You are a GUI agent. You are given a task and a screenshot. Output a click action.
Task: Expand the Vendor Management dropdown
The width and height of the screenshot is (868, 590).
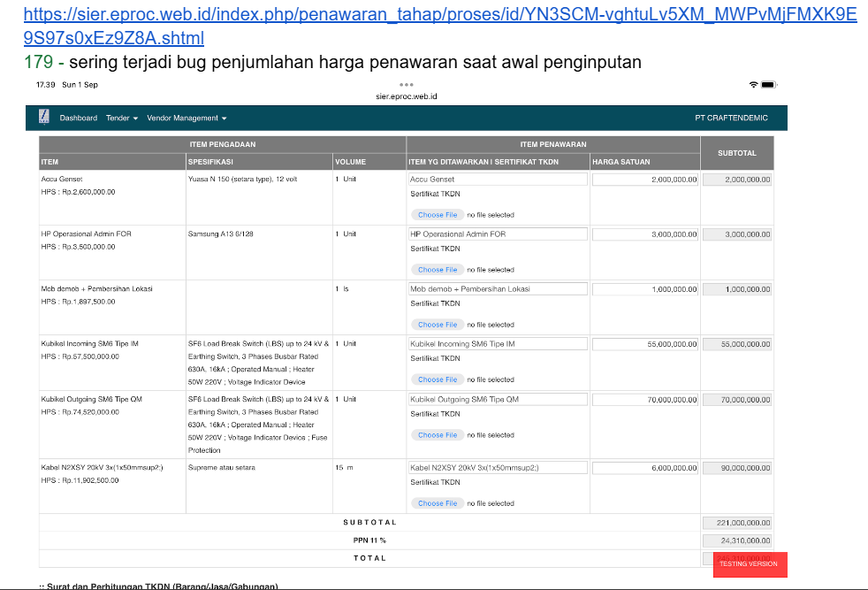(x=187, y=118)
